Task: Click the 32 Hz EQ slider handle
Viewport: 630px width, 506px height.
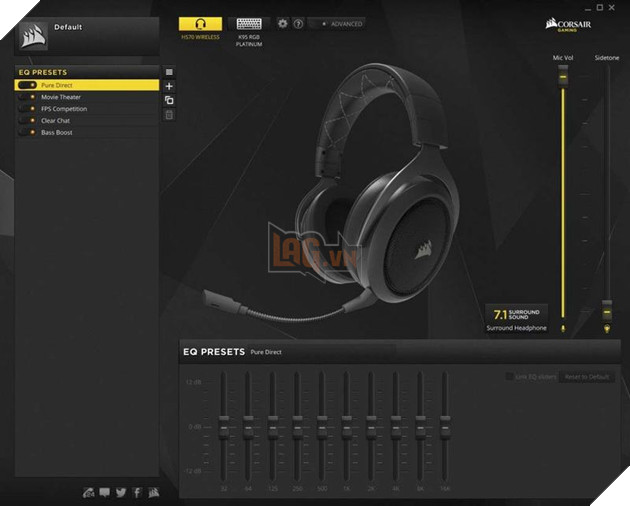Action: 224,428
